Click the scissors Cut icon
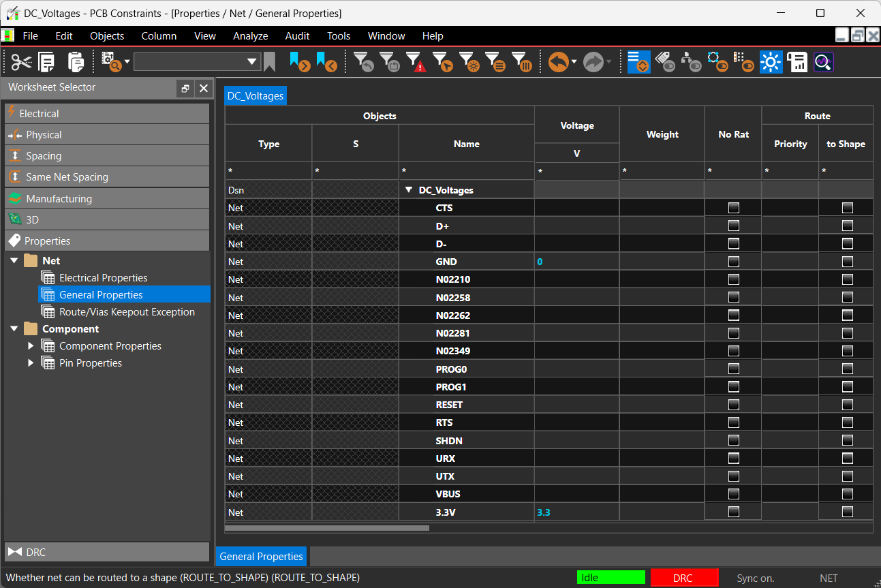881x588 pixels. 21,63
